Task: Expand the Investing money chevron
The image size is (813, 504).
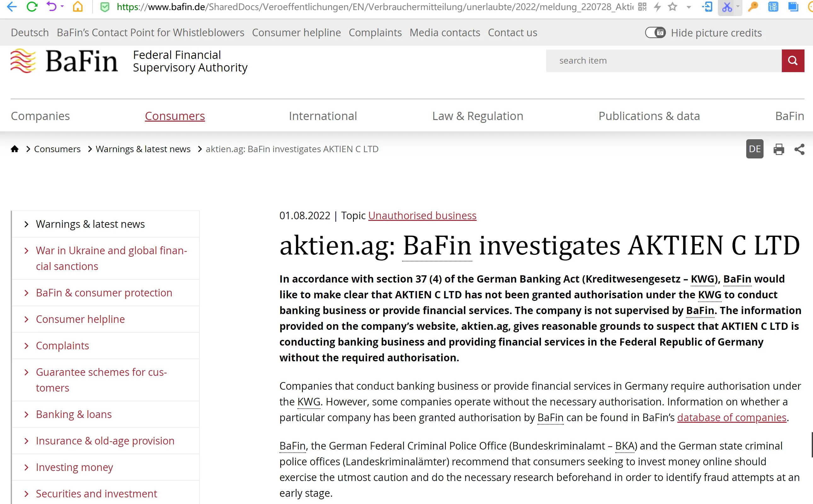Action: click(x=26, y=467)
